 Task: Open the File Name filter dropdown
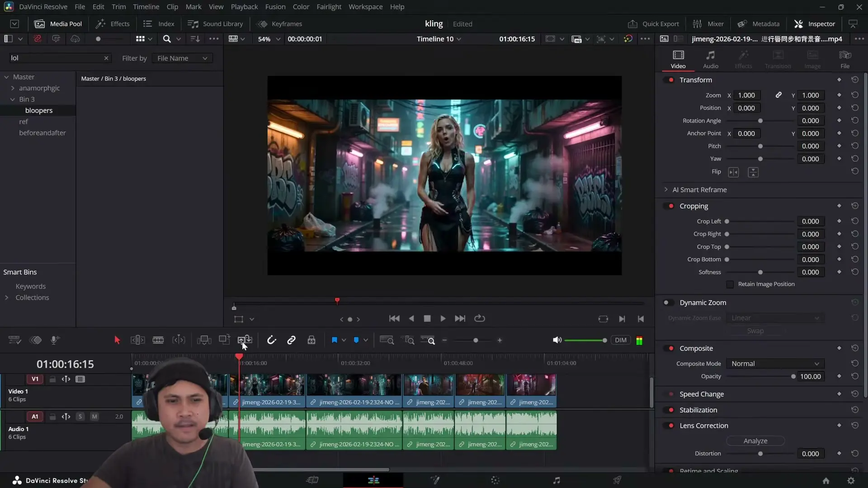tap(182, 58)
